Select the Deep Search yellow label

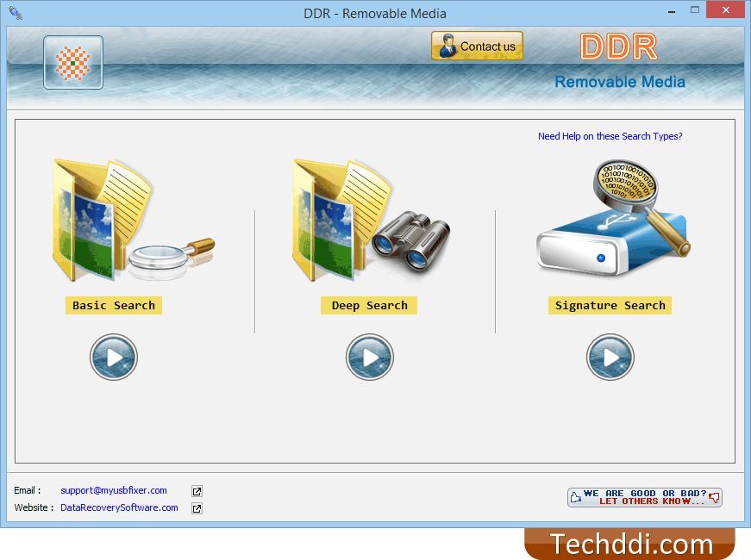369,305
